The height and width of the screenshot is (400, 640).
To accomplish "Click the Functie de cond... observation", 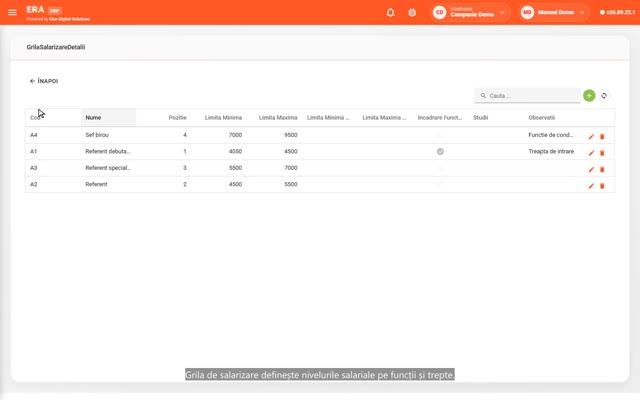I will [x=551, y=135].
